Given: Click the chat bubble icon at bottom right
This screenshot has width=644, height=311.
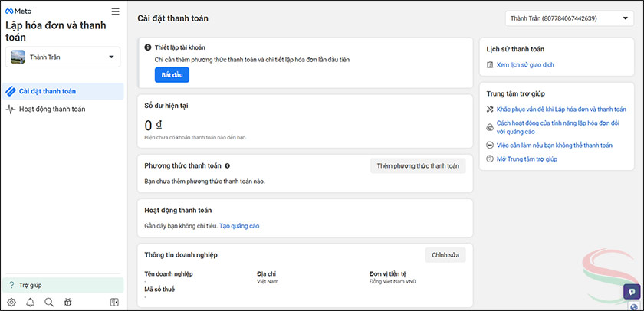Looking at the screenshot, I should [x=632, y=291].
